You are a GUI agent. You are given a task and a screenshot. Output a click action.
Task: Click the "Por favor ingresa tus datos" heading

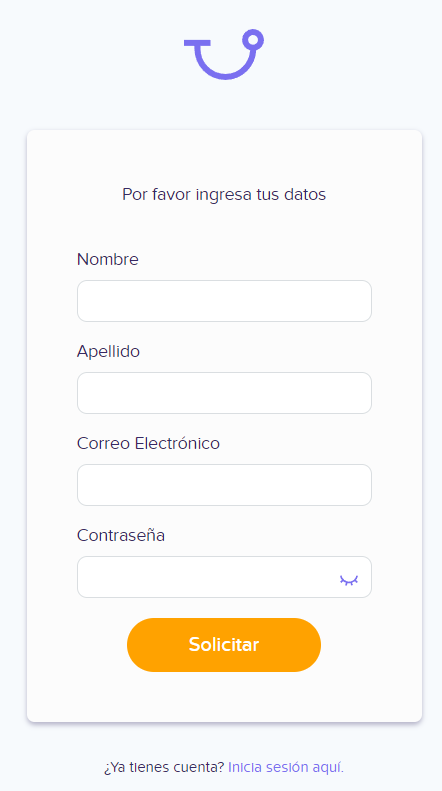tap(224, 194)
